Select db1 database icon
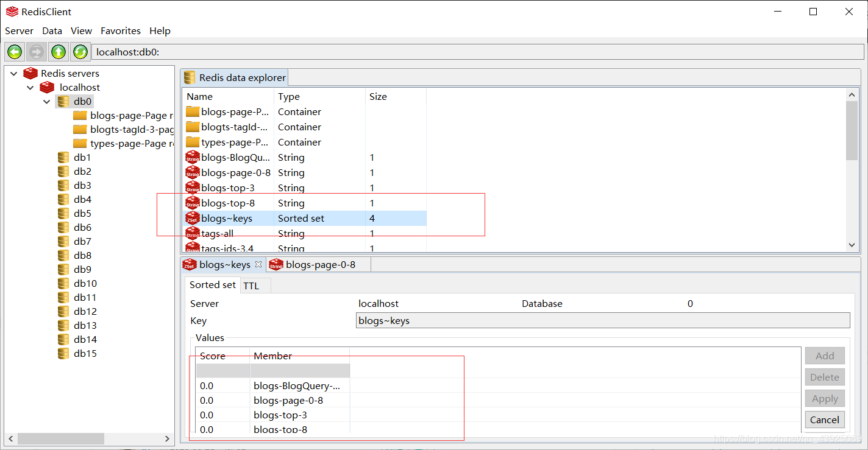 click(x=63, y=158)
